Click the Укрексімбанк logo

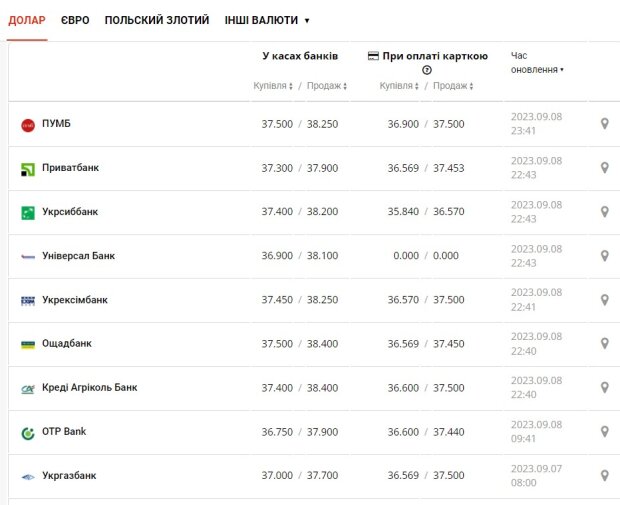[28, 301]
